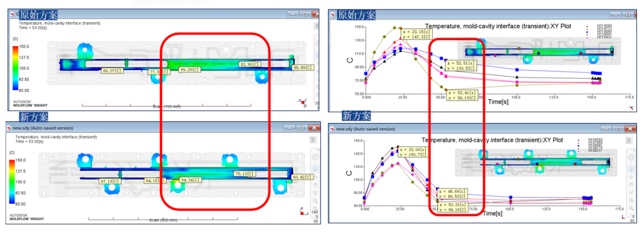Click the 75.13[C] temperature label
The image size is (644, 233).
pyautogui.click(x=245, y=173)
